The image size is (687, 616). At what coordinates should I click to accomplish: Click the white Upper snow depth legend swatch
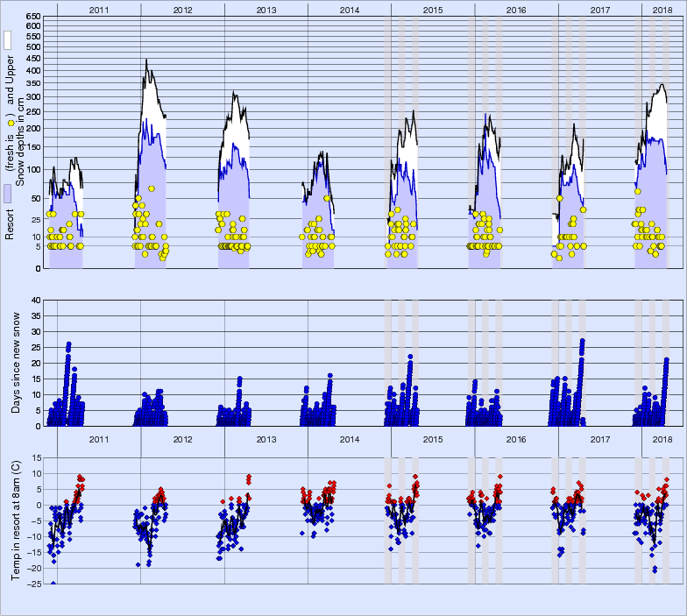pyautogui.click(x=8, y=40)
